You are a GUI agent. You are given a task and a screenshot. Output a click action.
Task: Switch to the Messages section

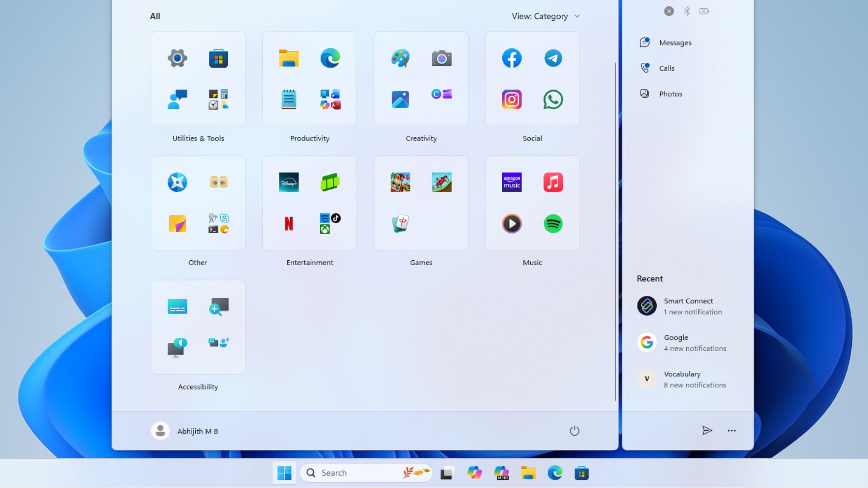pos(675,42)
